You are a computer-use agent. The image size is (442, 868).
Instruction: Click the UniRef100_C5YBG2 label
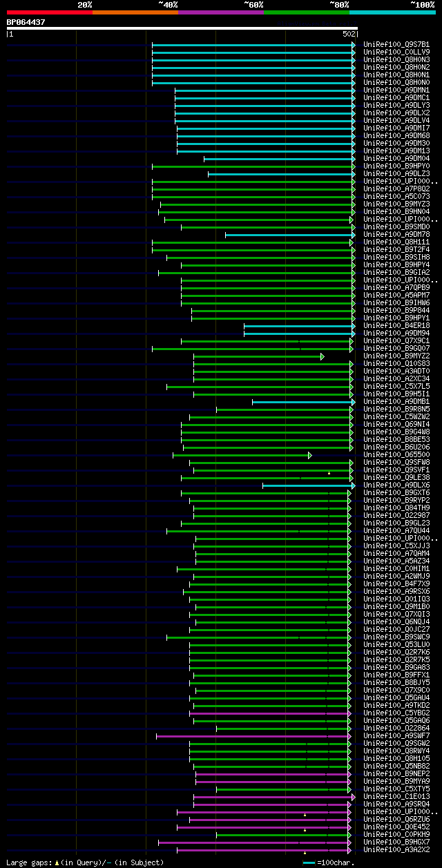pos(396,713)
